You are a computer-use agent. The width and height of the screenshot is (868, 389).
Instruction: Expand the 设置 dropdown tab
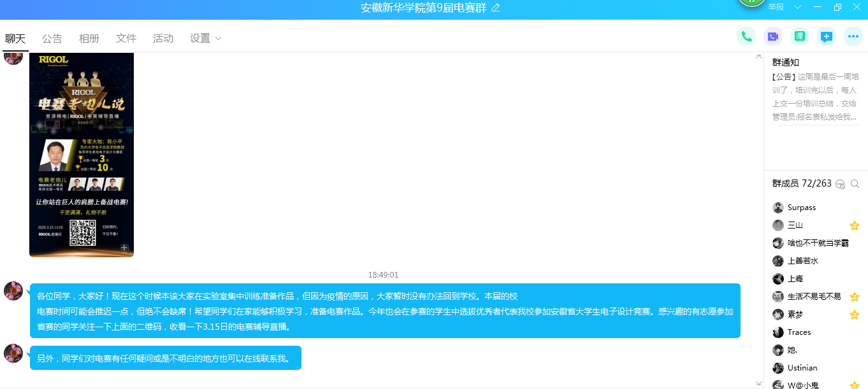206,38
